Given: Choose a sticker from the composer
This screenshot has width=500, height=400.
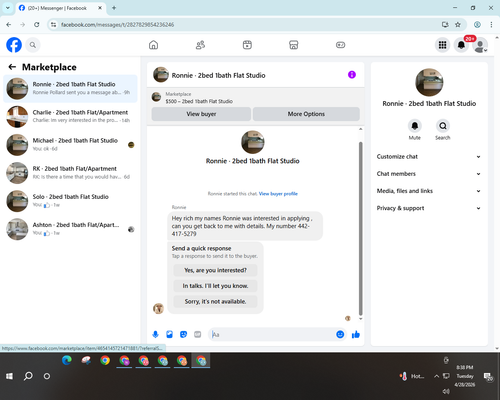Looking at the screenshot, I should pyautogui.click(x=183, y=334).
